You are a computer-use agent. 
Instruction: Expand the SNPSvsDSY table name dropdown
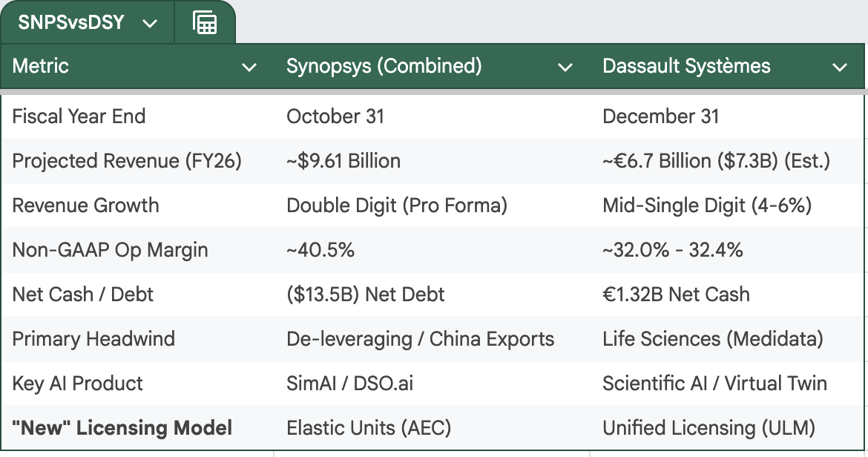150,23
